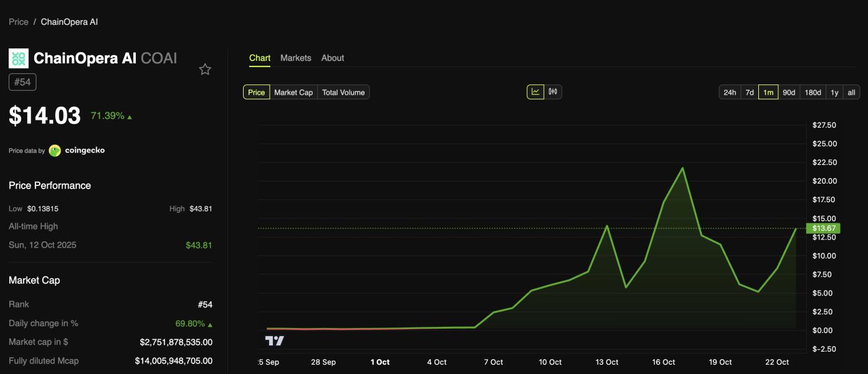Select the Price data toggle
This screenshot has height=374, width=868.
[x=256, y=92]
